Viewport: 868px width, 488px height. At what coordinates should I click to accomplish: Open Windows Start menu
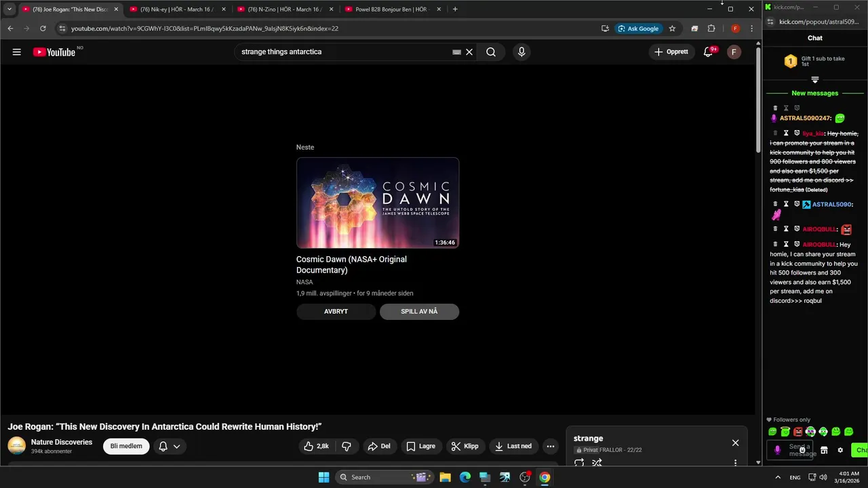pos(323,477)
